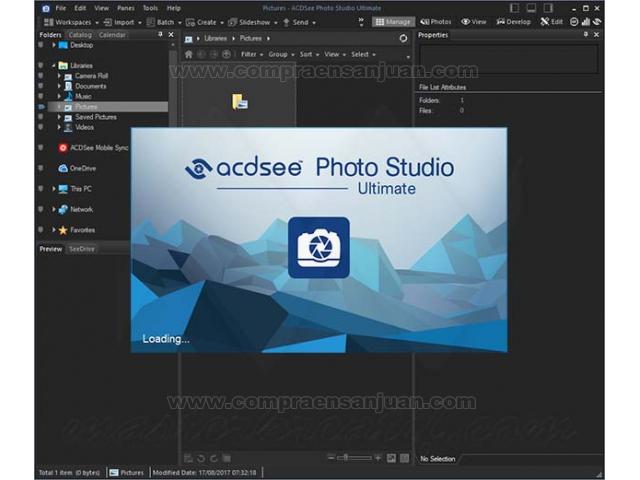Open the Help menu
This screenshot has width=640, height=480.
173,8
